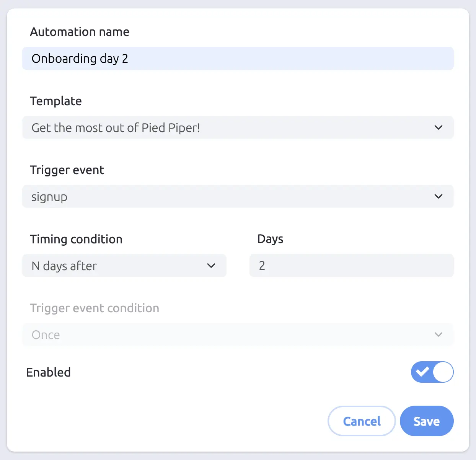The height and width of the screenshot is (460, 476).
Task: Click the chevron arrow beside signup
Action: tap(439, 196)
